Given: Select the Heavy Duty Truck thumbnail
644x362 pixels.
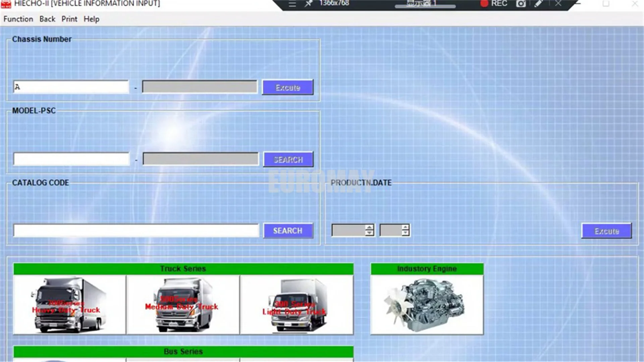Looking at the screenshot, I should click(x=69, y=305).
